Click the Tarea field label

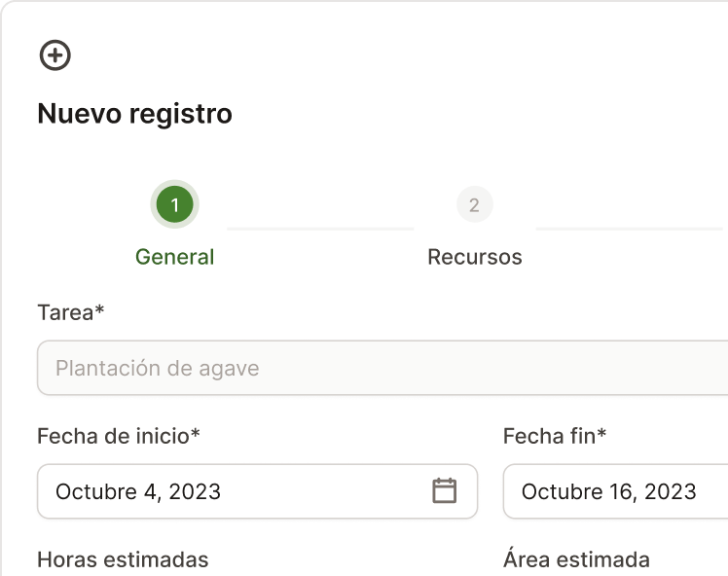[x=65, y=312]
